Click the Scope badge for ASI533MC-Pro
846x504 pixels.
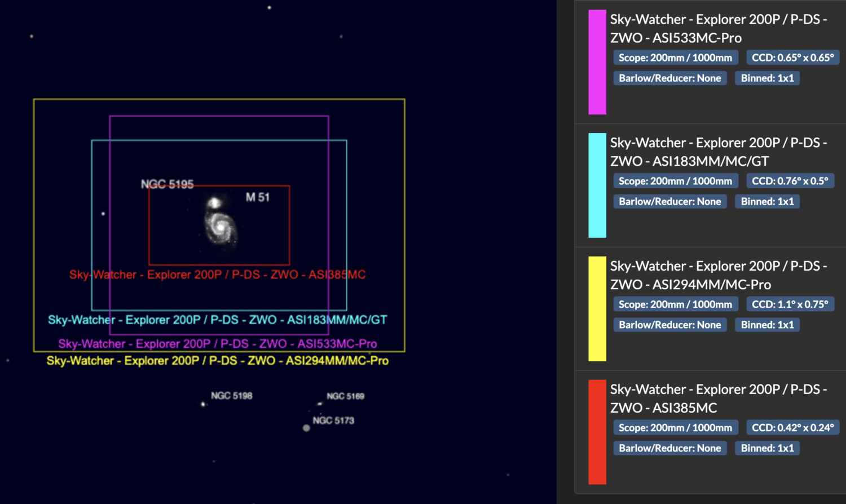point(676,58)
